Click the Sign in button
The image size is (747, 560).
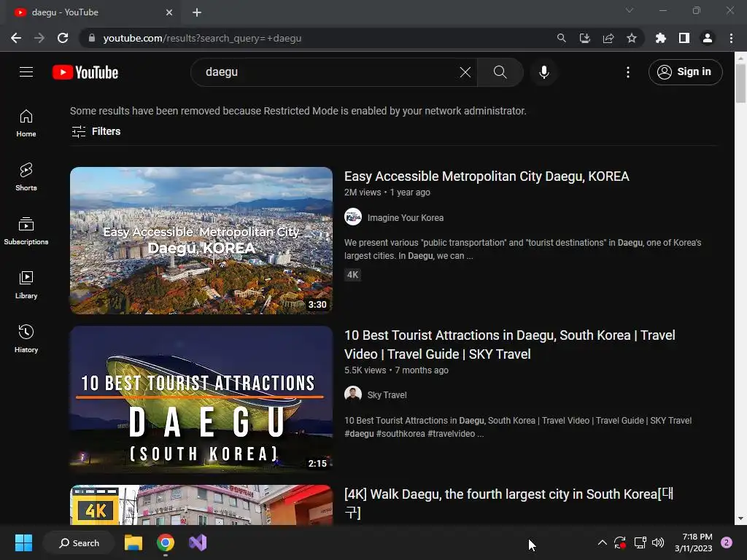[685, 72]
